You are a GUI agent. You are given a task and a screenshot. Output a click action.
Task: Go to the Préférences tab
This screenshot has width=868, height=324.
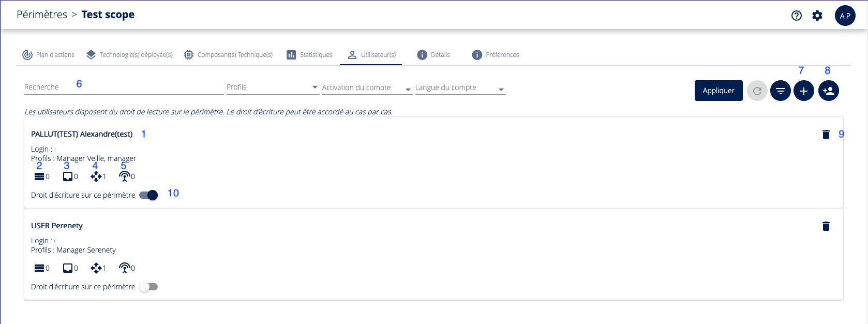pos(496,55)
